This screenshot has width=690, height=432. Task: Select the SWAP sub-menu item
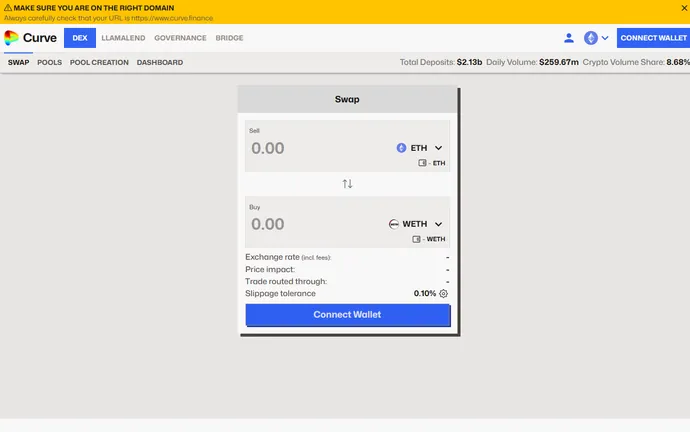(x=18, y=62)
